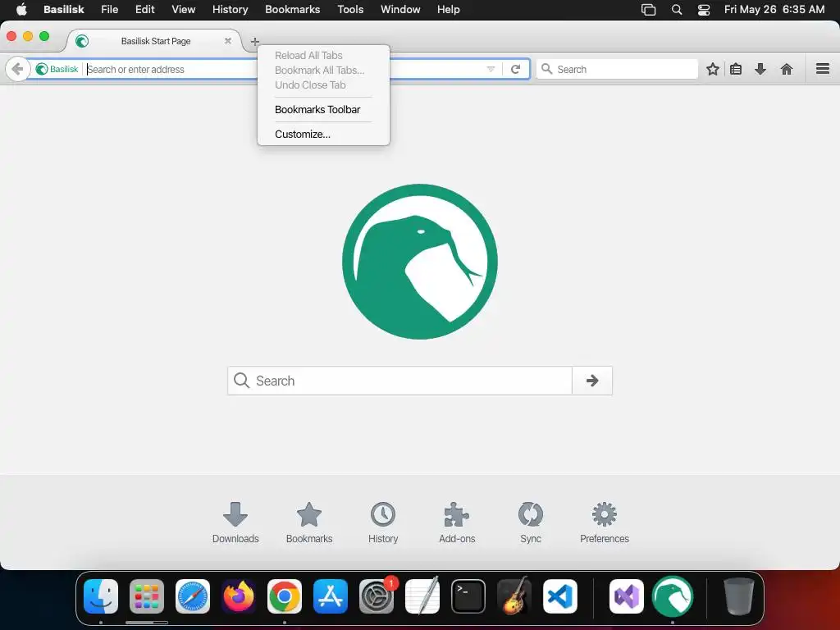Reload the current page
840x630 pixels.
point(515,69)
